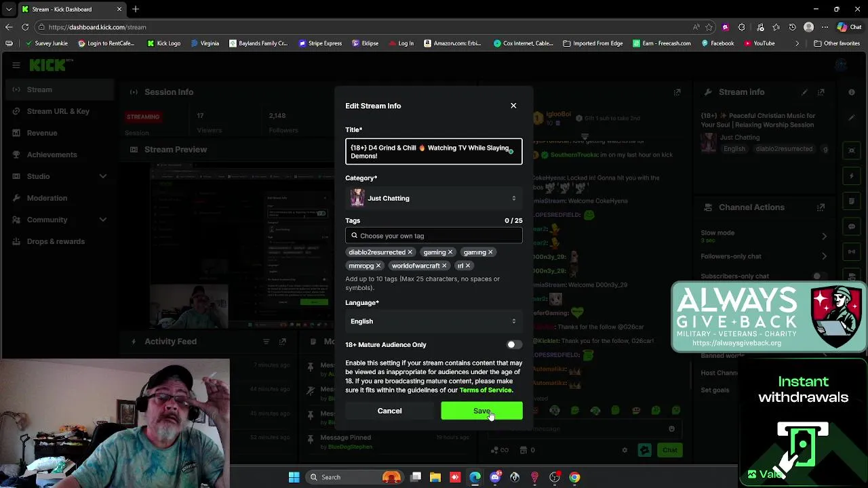This screenshot has height=488, width=868.
Task: Click the address bar URL dashboard.kick.com/stream
Action: 97,27
